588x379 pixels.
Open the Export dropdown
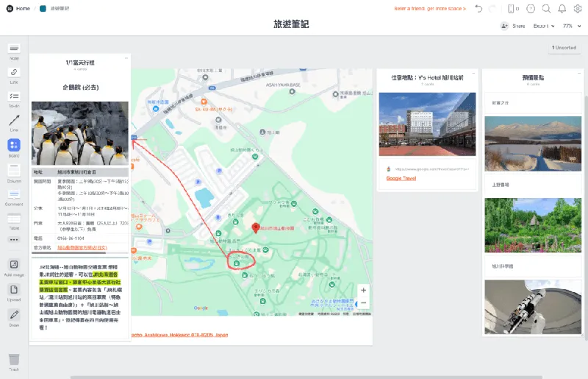tap(544, 26)
